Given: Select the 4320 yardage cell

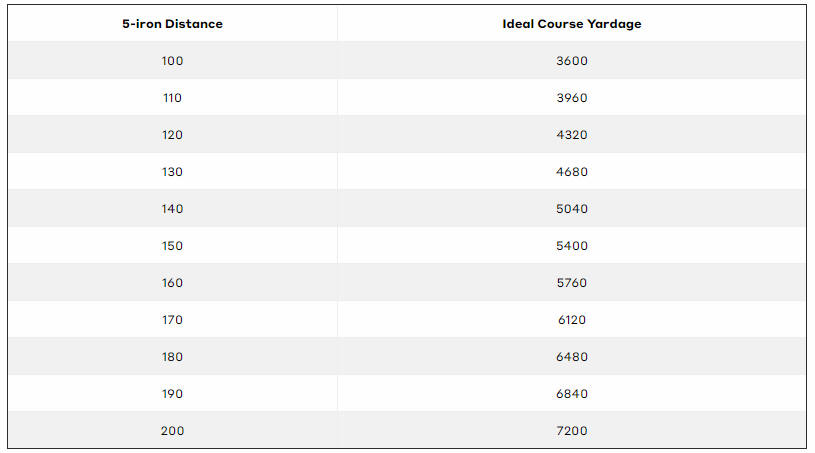Looking at the screenshot, I should click(572, 135).
